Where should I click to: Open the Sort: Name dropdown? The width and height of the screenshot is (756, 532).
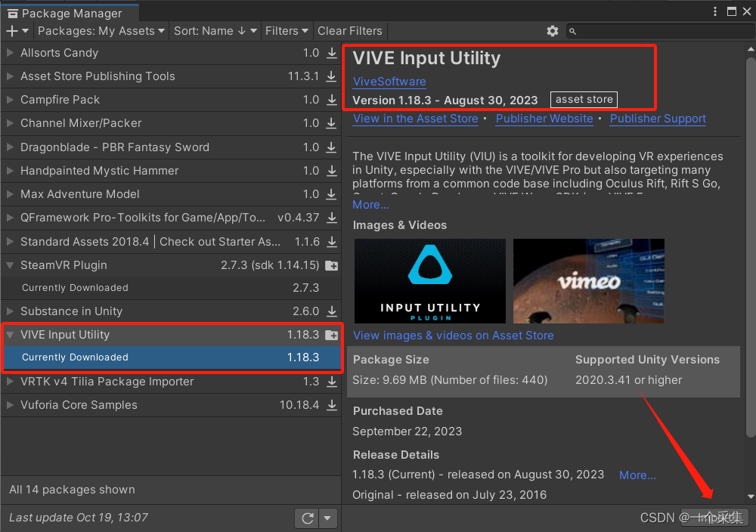[x=215, y=31]
